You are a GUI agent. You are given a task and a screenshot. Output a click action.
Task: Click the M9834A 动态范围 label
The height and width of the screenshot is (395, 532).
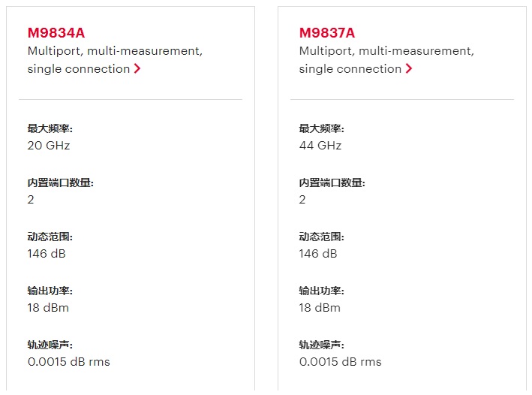[x=50, y=237]
